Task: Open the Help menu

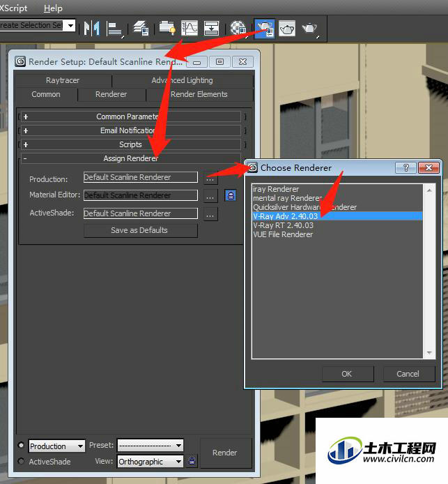Action: tap(53, 8)
